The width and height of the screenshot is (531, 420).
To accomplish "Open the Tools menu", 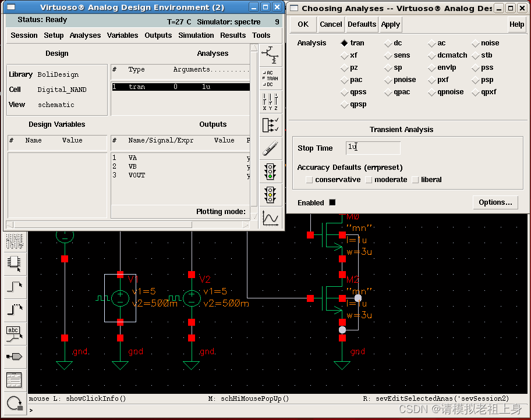I will [261, 35].
